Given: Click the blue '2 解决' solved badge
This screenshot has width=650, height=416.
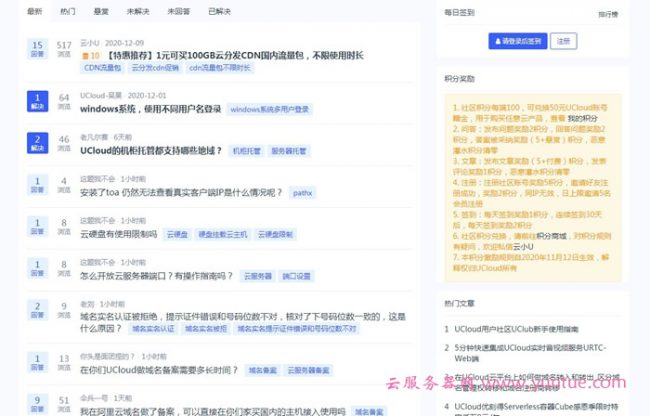Looking at the screenshot, I should [37, 143].
